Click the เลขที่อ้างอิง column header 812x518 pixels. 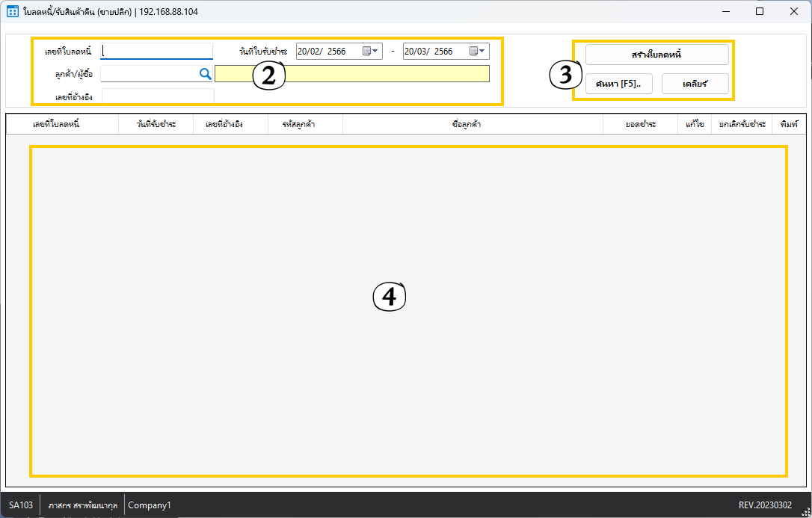tap(230, 124)
